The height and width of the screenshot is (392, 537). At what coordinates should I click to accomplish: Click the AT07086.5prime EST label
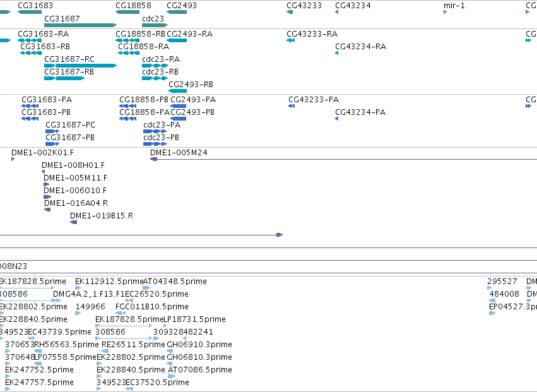(200, 370)
